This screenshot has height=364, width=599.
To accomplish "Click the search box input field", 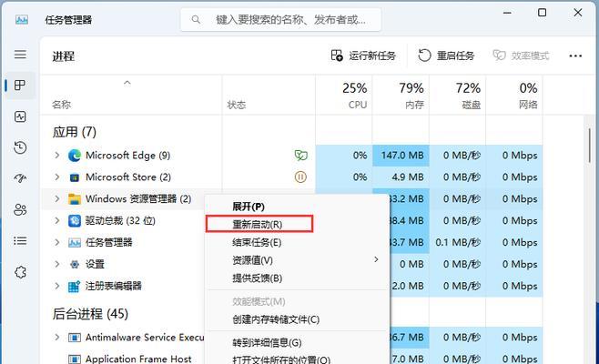I will point(280,19).
